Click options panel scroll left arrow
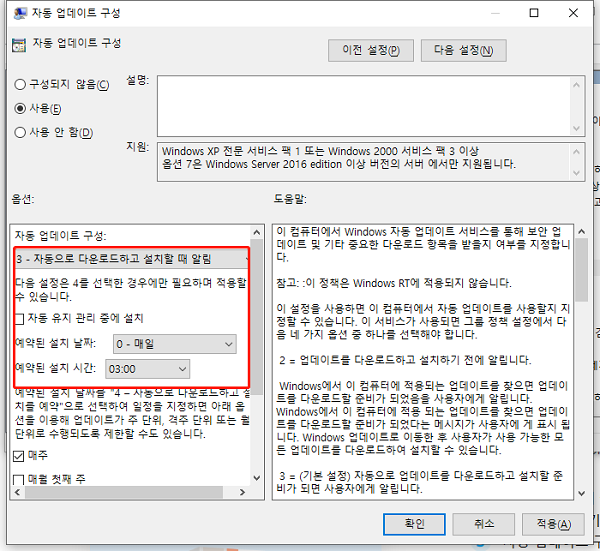600x551 pixels. pyautogui.click(x=17, y=492)
